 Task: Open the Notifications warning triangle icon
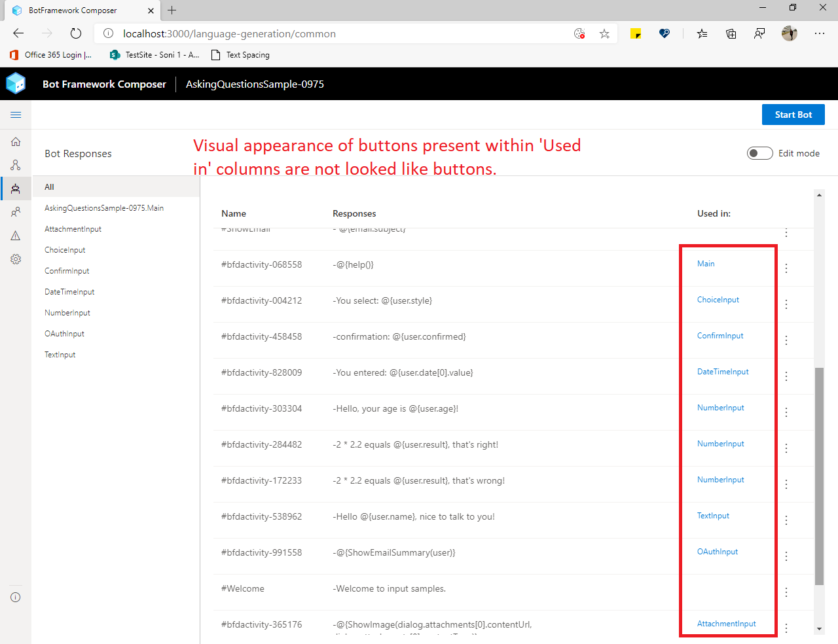coord(16,236)
